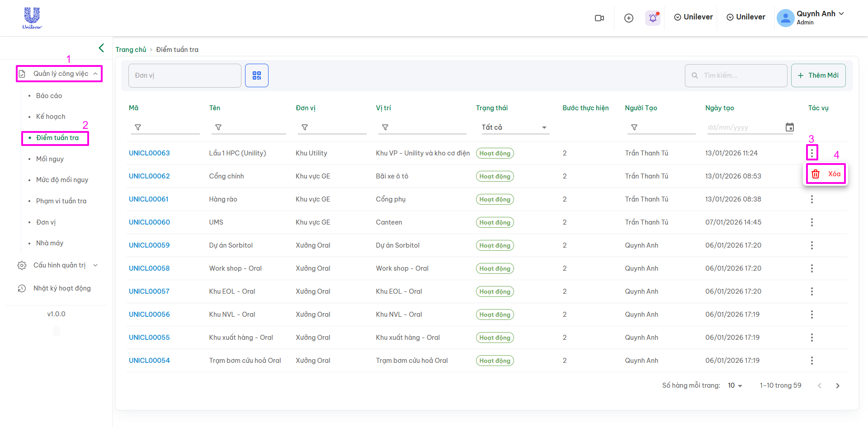
Task: Expand the Cấu hình quản trị menu
Action: click(x=59, y=265)
